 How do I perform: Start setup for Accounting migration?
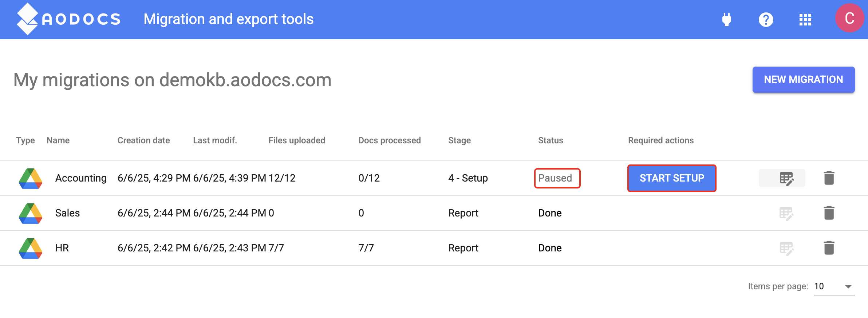pyautogui.click(x=672, y=178)
